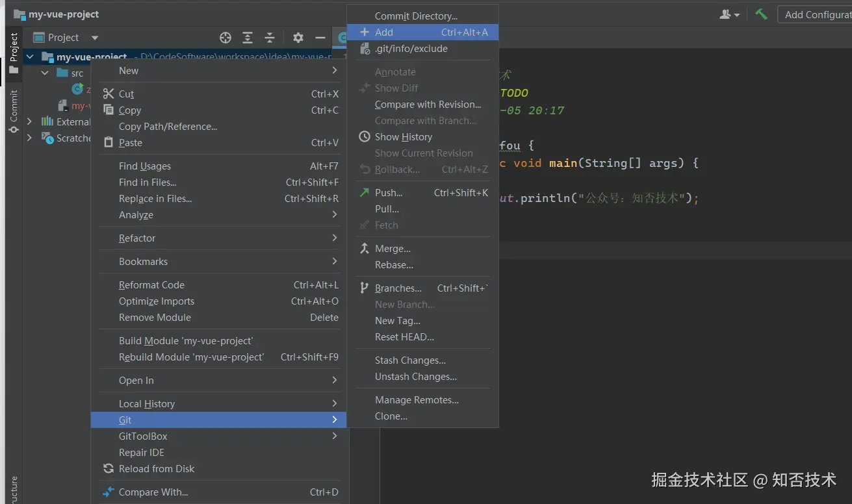Viewport: 852px width, 504px height.
Task: Expand the External Libraries tree node
Action: pyautogui.click(x=29, y=121)
